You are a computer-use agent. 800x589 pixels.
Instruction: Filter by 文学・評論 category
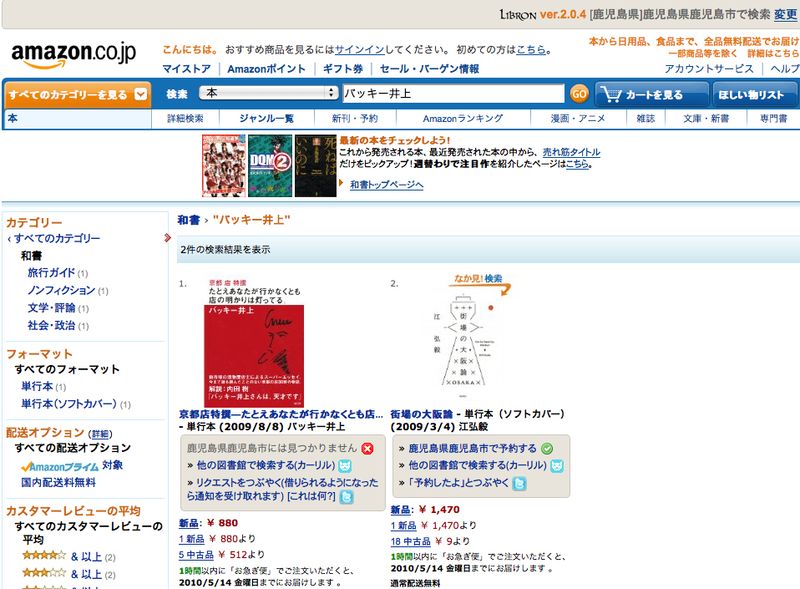click(51, 308)
